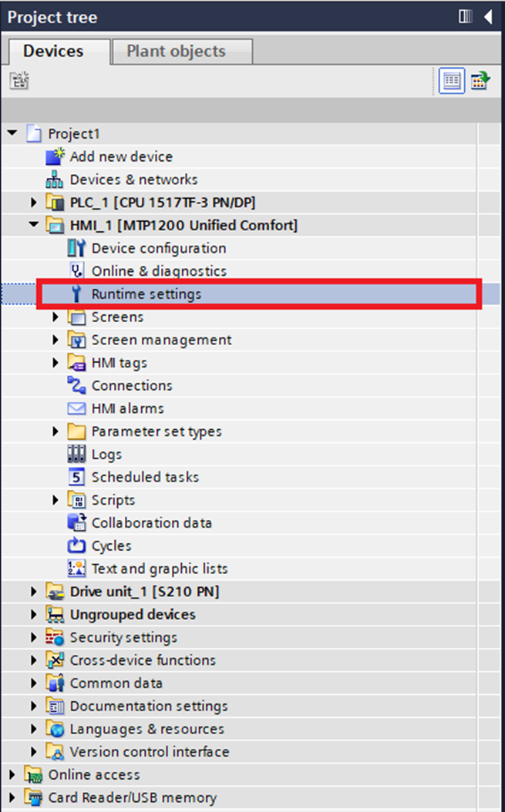
Task: Click the HMI_1 device folder icon
Action: [55, 225]
